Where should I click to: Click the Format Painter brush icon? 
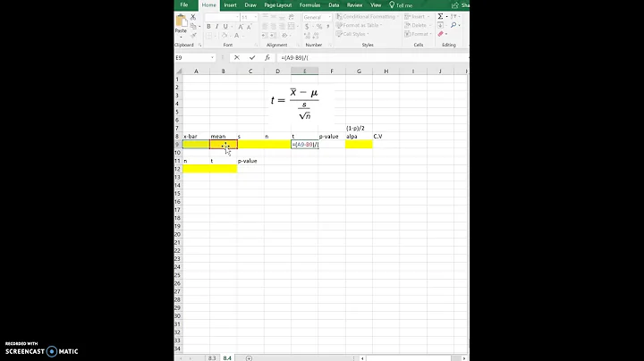193,35
